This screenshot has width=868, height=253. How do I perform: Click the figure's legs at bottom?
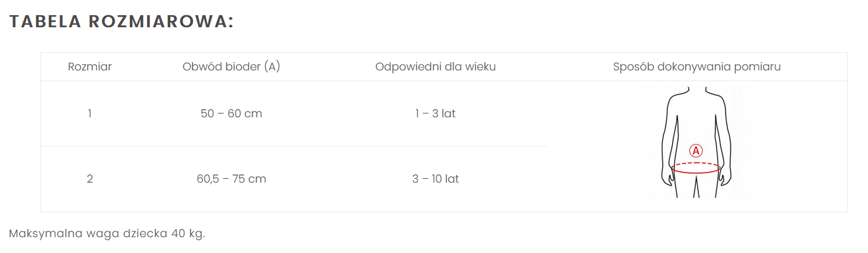click(x=696, y=186)
